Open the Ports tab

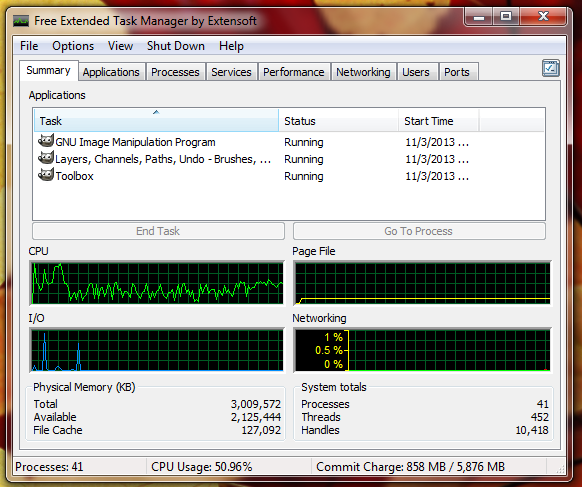[x=457, y=72]
